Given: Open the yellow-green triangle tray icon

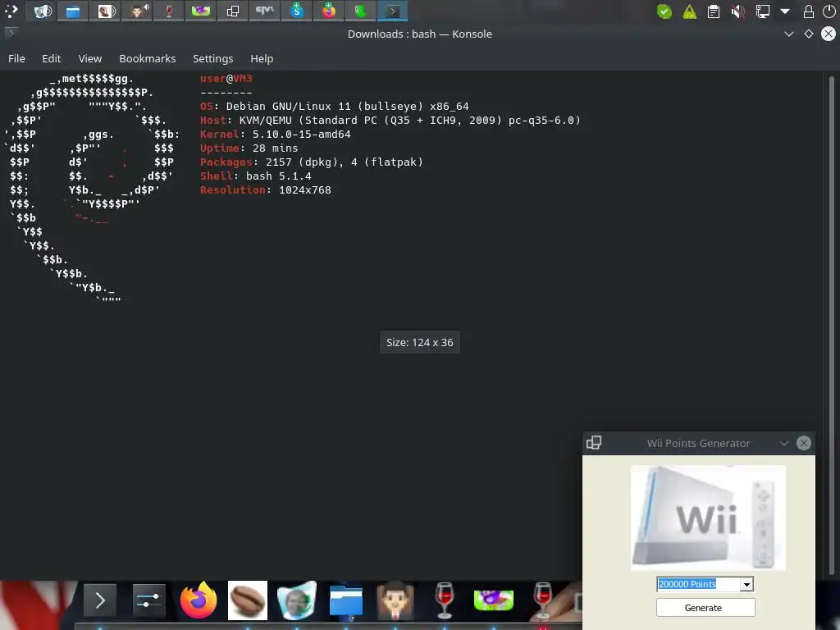Looking at the screenshot, I should coord(689,11).
